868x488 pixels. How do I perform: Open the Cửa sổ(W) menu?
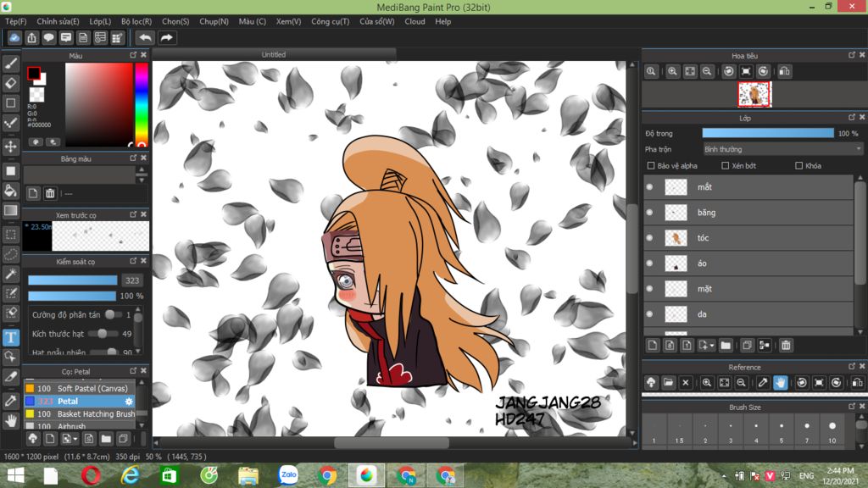point(377,21)
